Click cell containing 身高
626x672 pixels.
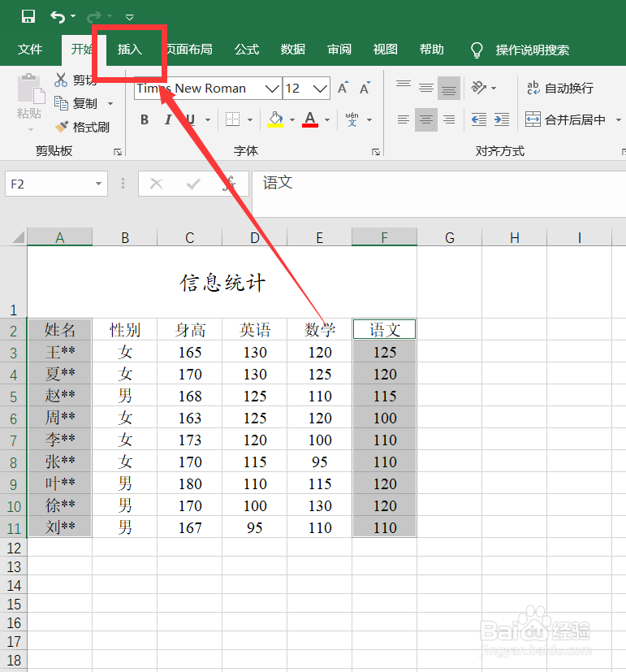[x=190, y=330]
